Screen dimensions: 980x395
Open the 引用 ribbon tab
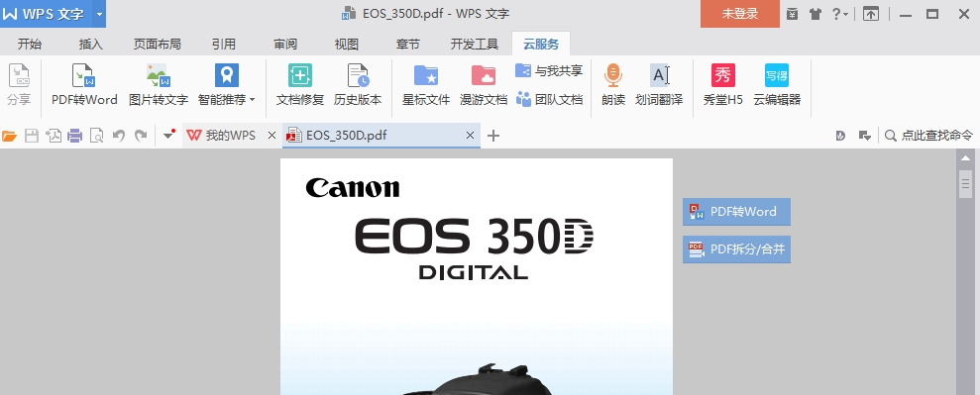(224, 44)
